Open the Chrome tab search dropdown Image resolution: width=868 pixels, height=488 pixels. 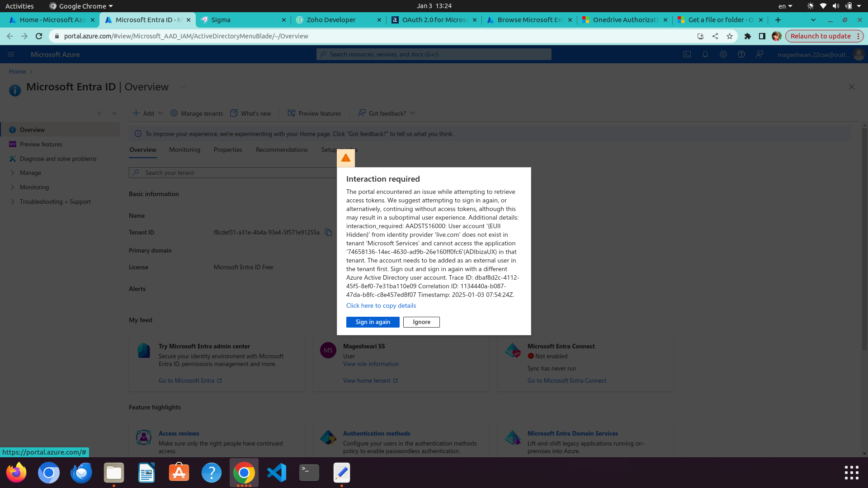point(813,20)
